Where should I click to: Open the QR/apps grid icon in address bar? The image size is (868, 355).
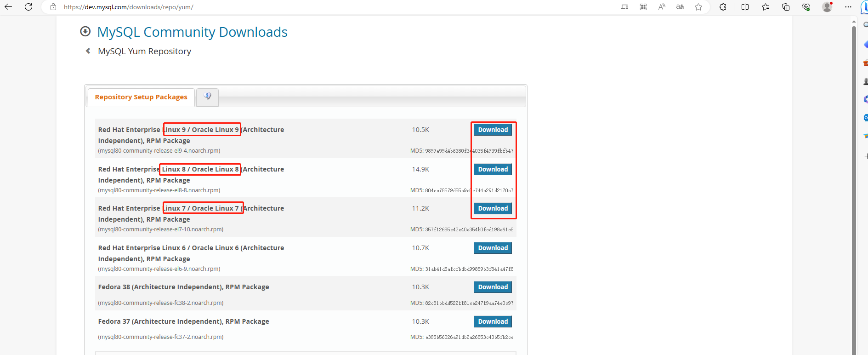tap(643, 7)
